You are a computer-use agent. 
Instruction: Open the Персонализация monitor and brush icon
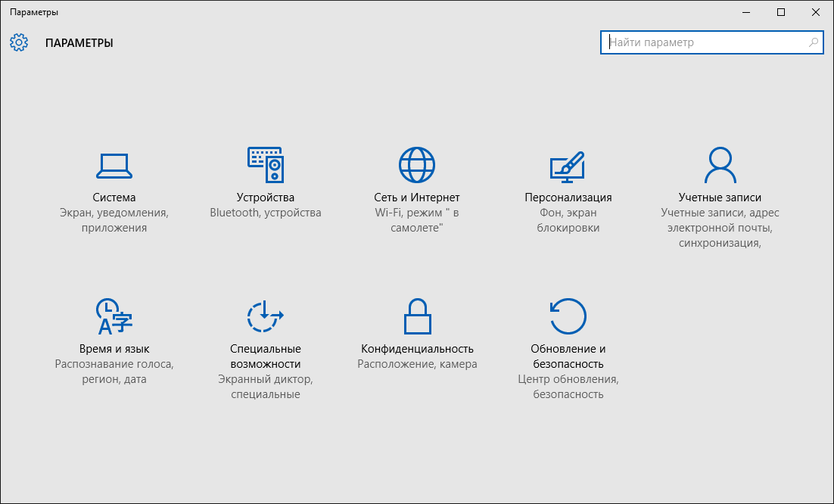point(568,167)
